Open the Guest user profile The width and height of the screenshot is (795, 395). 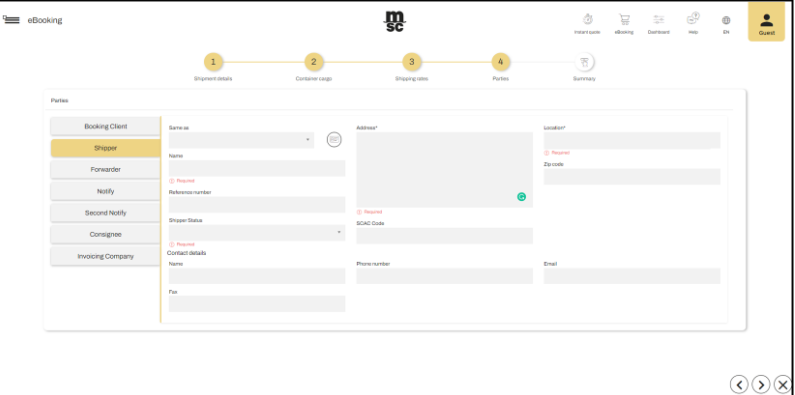pyautogui.click(x=767, y=22)
